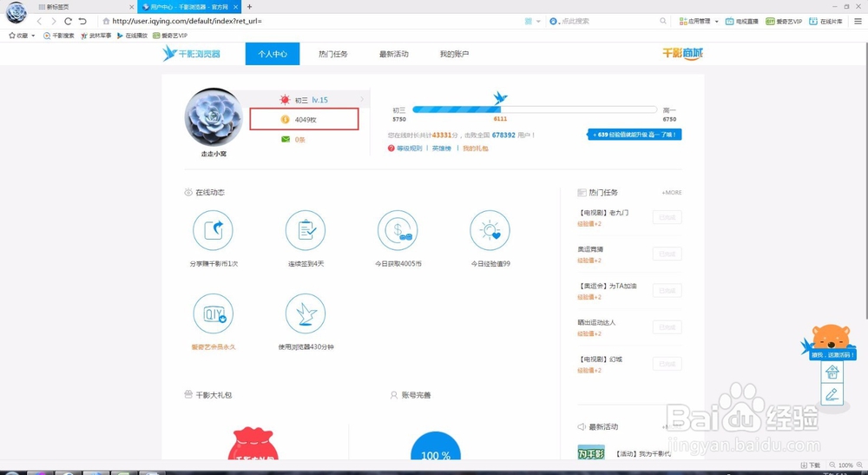
Task: Click the profile succulent avatar picture
Action: (214, 117)
